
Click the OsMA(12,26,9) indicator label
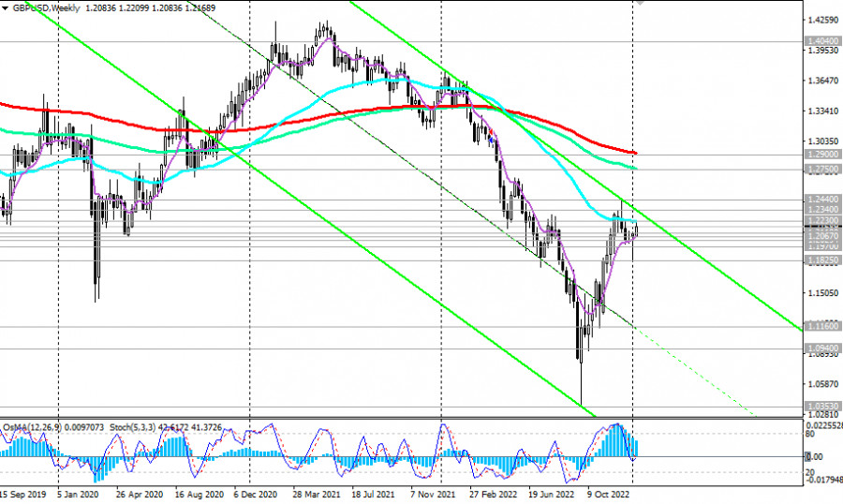33,427
